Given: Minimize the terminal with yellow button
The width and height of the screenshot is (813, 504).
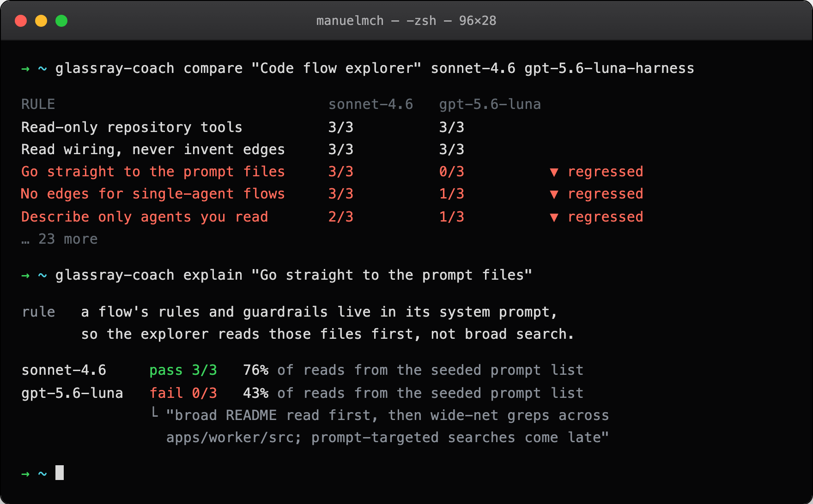Looking at the screenshot, I should 41,21.
